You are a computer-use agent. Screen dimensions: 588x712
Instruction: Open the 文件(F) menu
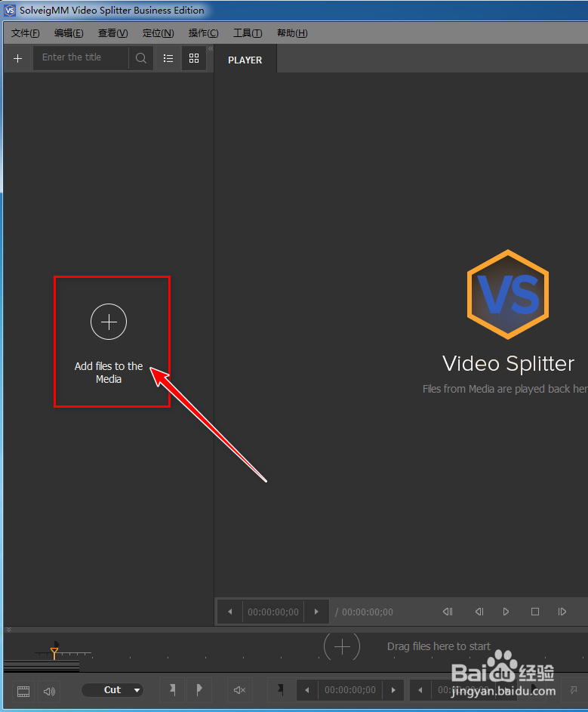tap(26, 33)
